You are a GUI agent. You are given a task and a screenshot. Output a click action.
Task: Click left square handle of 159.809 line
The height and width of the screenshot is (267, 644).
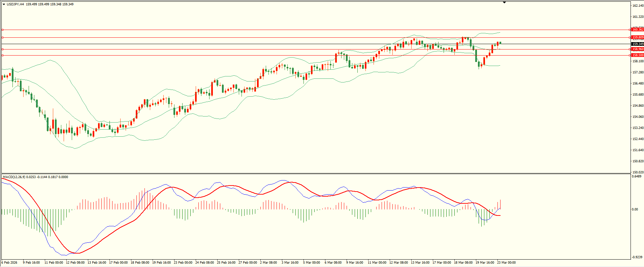2,37
